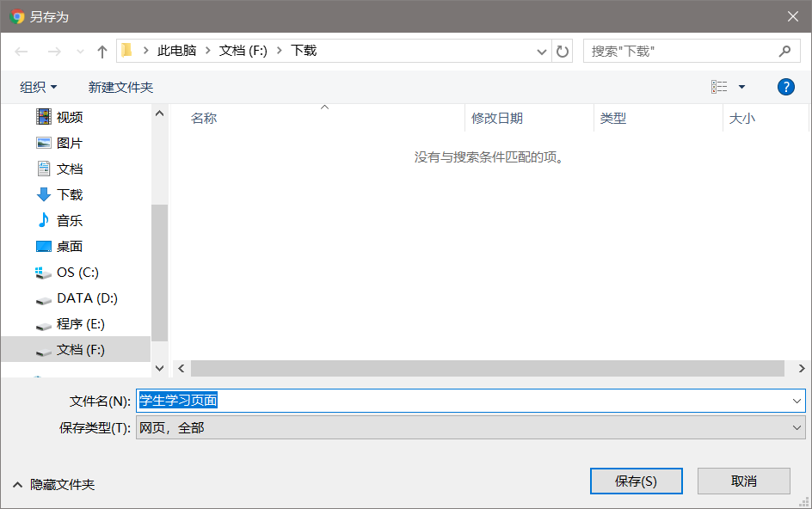Open 视频 in the navigation pane
The height and width of the screenshot is (509, 812).
pos(70,117)
